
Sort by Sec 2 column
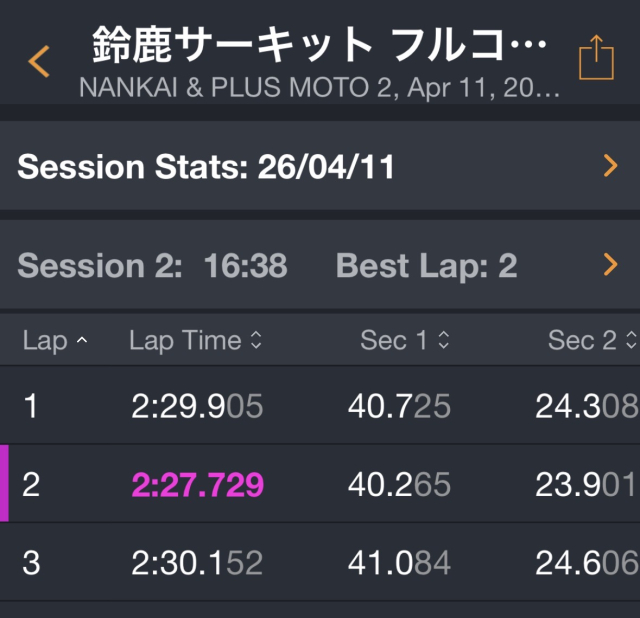tap(592, 341)
